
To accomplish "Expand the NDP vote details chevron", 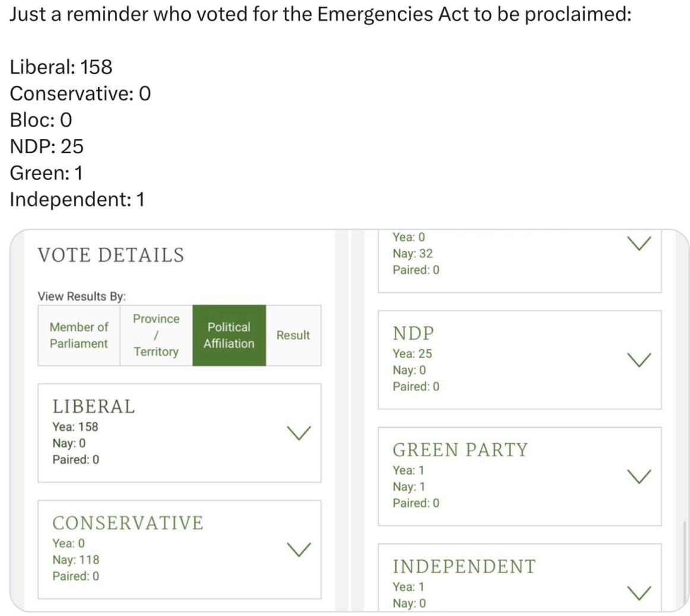I will pyautogui.click(x=639, y=359).
